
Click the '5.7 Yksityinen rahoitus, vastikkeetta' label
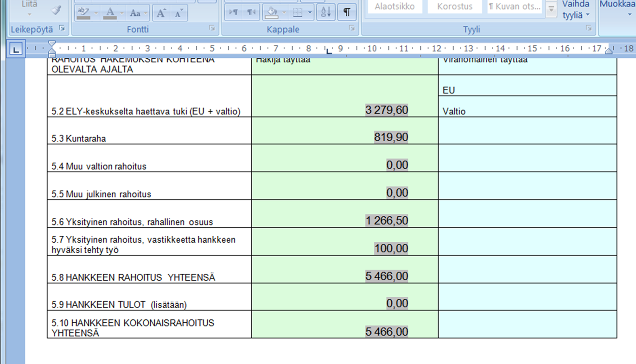click(x=144, y=245)
